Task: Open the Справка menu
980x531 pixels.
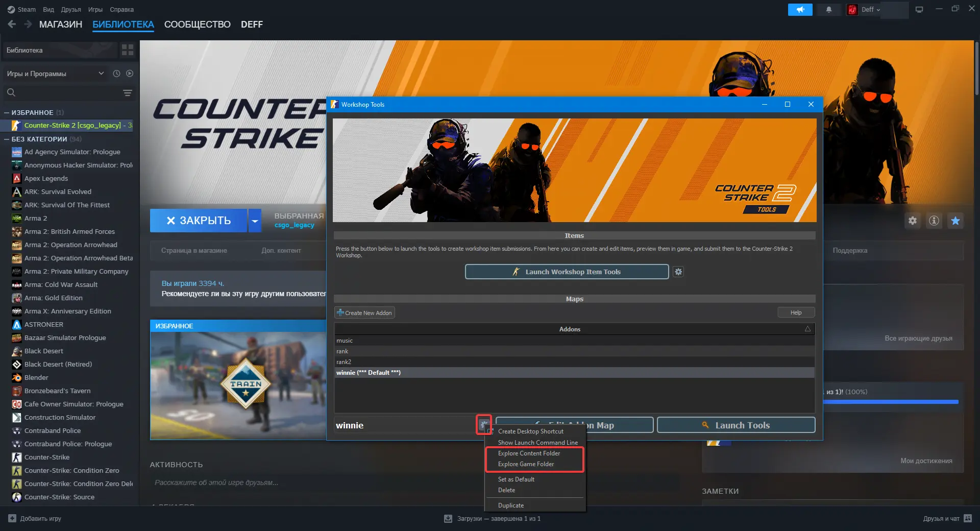Action: 121,10
